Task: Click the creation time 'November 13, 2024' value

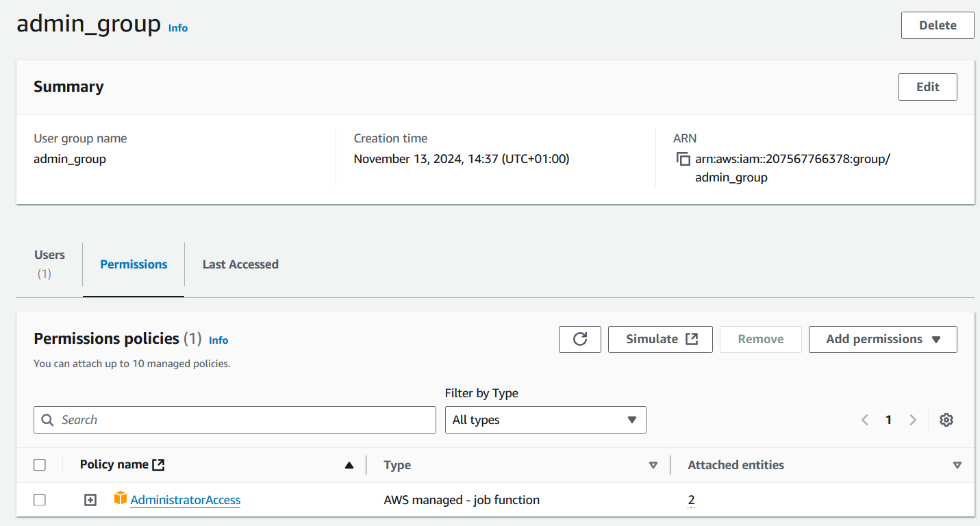Action: [462, 159]
